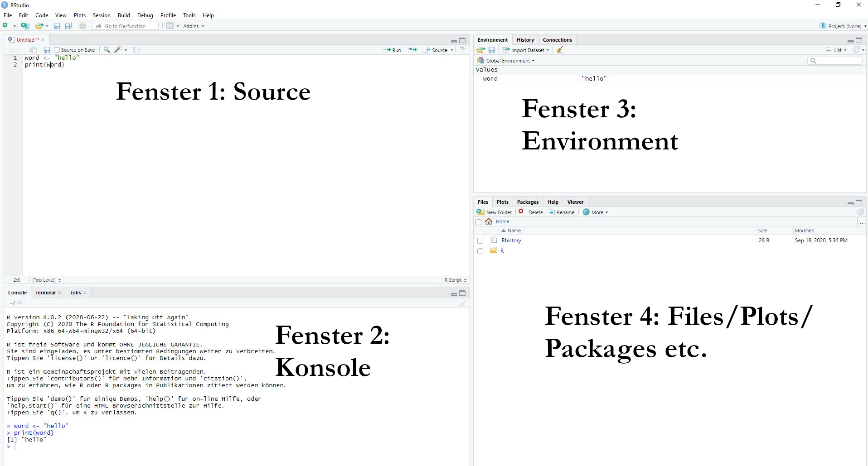Open the Addins dropdown menu
The height and width of the screenshot is (466, 868).
pyautogui.click(x=194, y=26)
